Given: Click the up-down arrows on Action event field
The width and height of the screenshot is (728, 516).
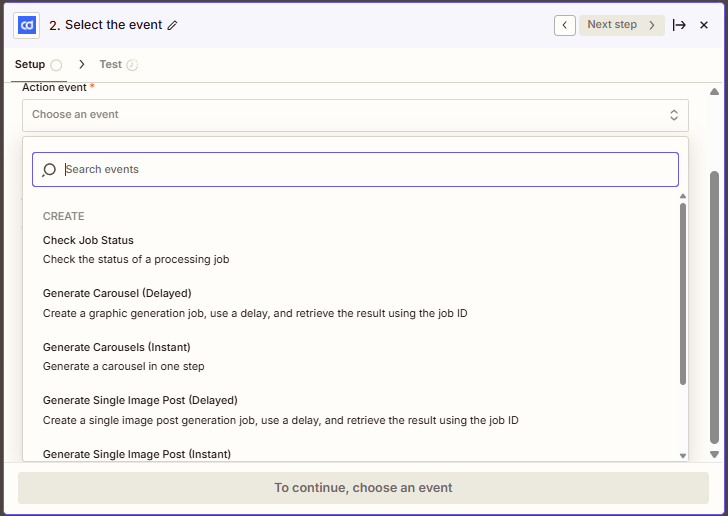Looking at the screenshot, I should 674,115.
